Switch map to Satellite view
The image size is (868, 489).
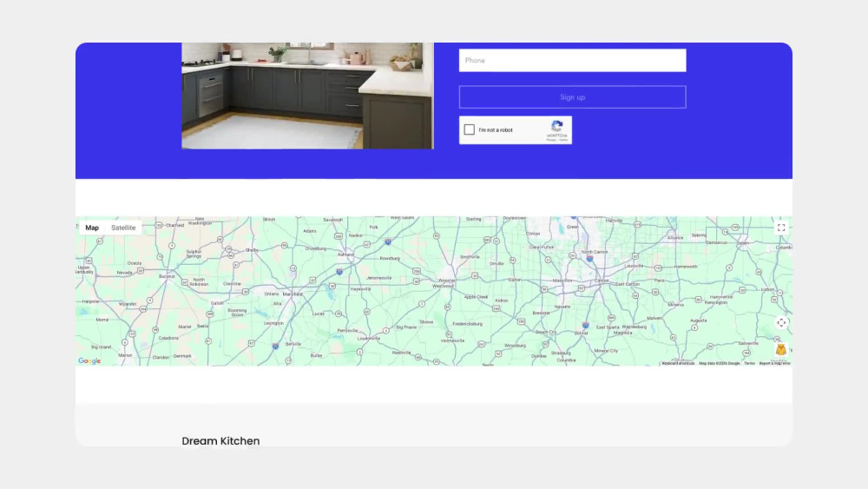click(123, 228)
